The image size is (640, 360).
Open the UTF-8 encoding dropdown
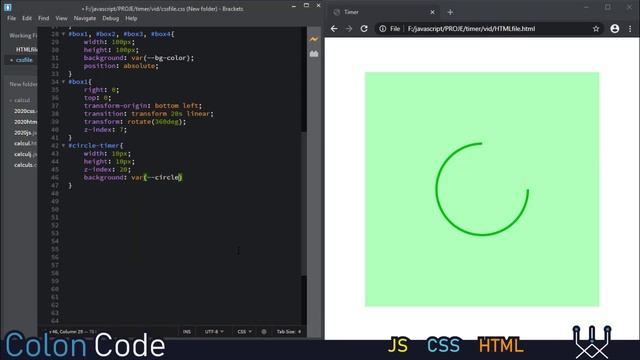coord(214,331)
